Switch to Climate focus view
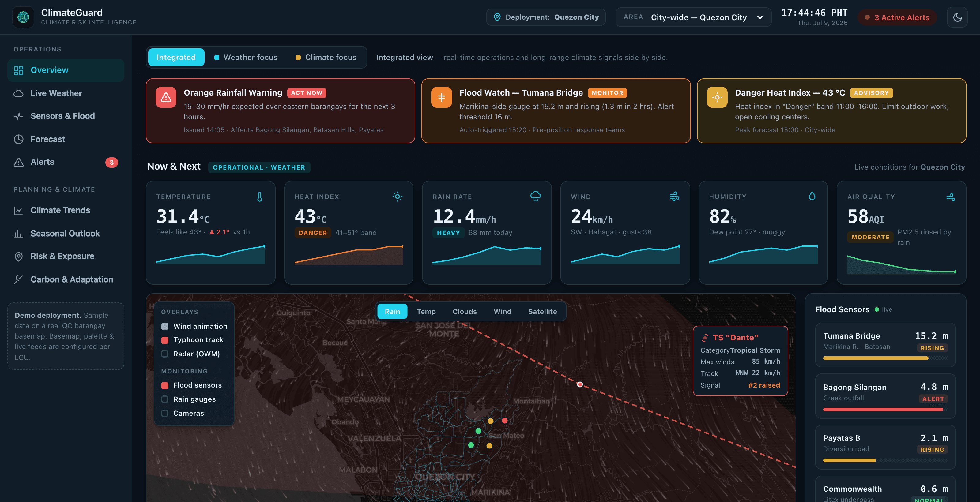 [326, 58]
